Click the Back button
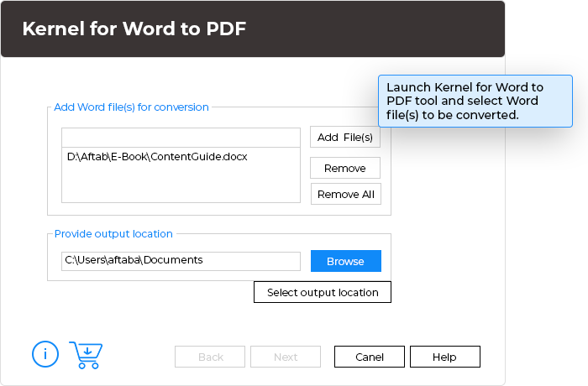 coord(210,357)
